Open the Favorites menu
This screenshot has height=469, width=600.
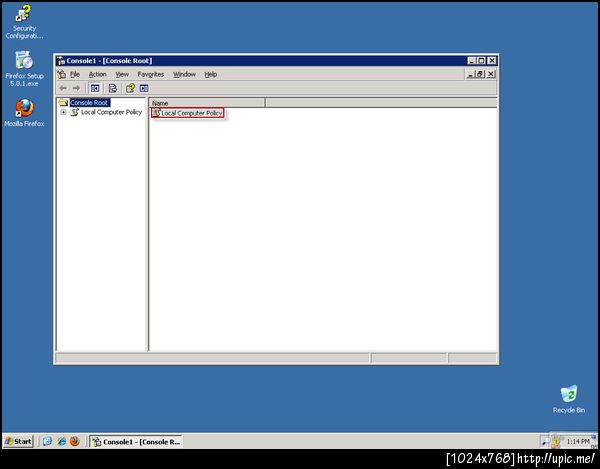tap(151, 74)
